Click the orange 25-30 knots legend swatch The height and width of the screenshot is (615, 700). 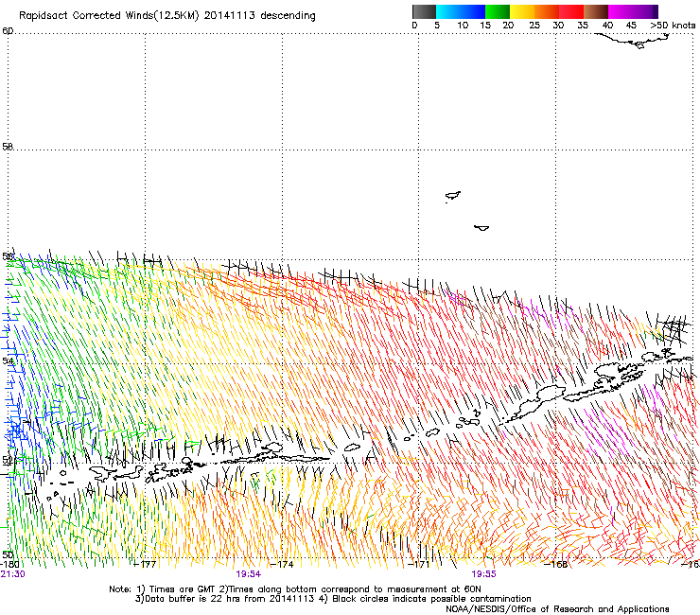[x=547, y=11]
